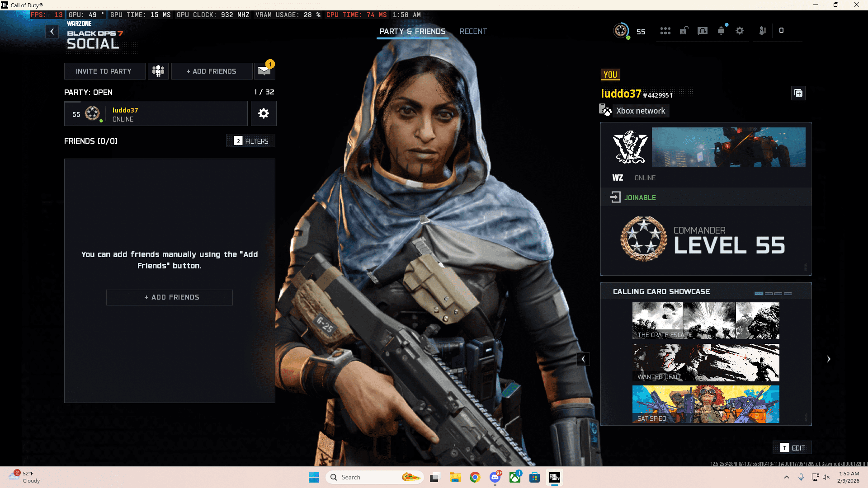Switch to the Party & Friends tab
Screen dimensions: 868x488
(412, 31)
